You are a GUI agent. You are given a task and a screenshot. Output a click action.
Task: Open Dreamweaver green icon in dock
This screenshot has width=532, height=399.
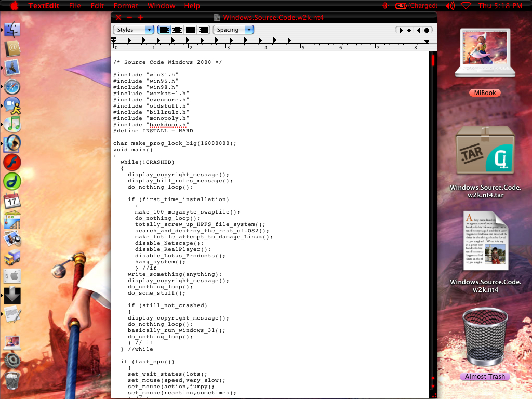[x=12, y=181]
